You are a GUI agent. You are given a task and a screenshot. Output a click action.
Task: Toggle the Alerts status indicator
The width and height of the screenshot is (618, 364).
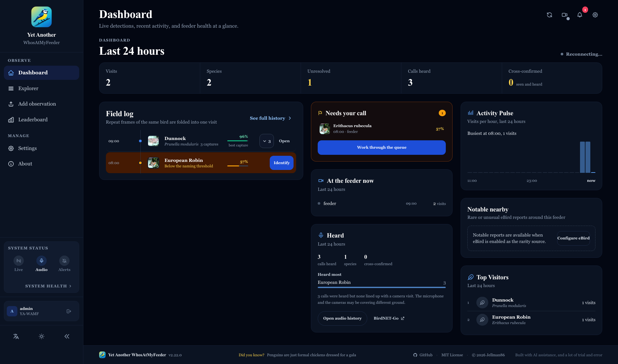click(x=64, y=264)
